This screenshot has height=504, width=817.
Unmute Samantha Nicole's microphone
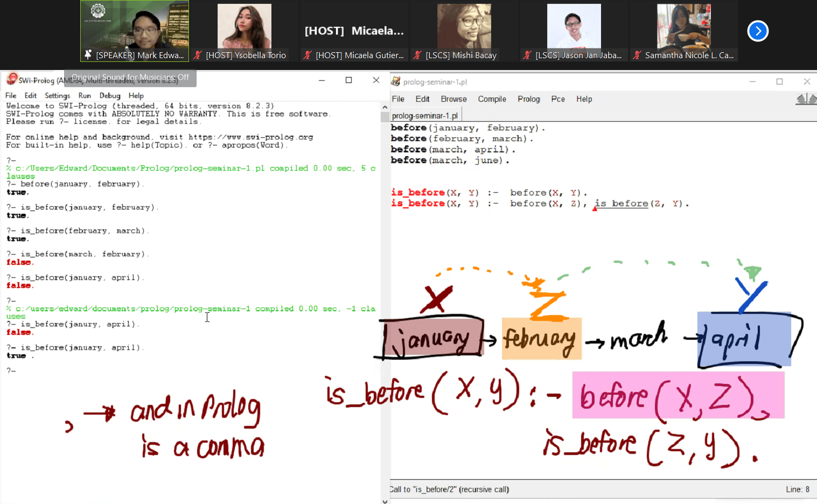pyautogui.click(x=637, y=54)
